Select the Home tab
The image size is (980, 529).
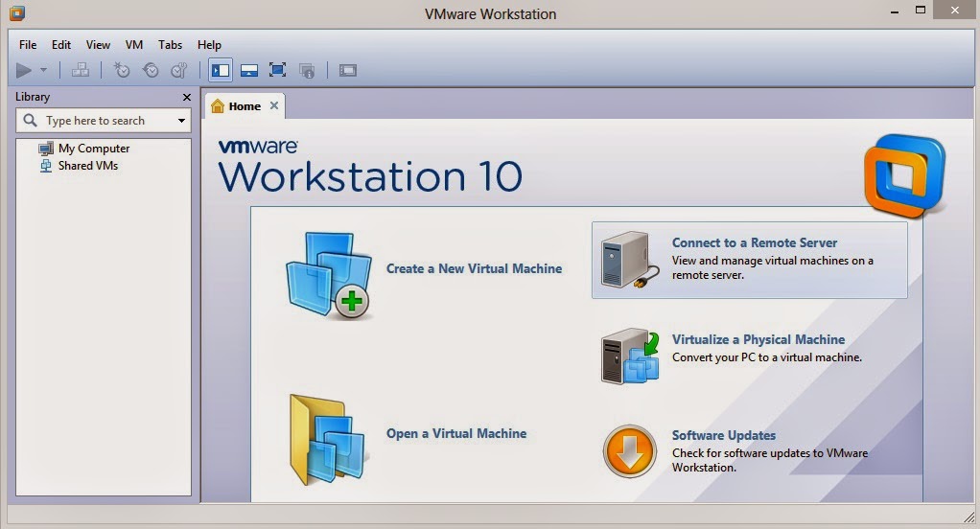click(245, 106)
